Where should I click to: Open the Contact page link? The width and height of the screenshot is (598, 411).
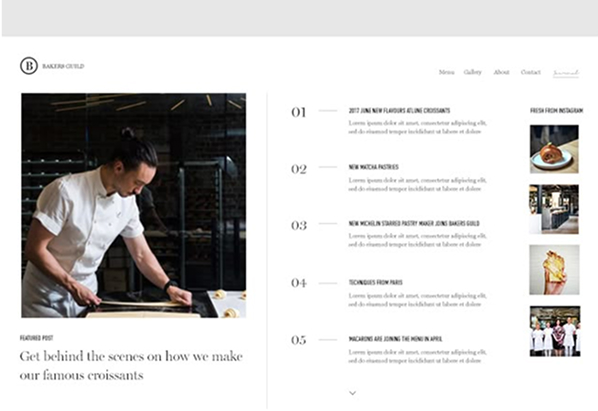click(530, 72)
